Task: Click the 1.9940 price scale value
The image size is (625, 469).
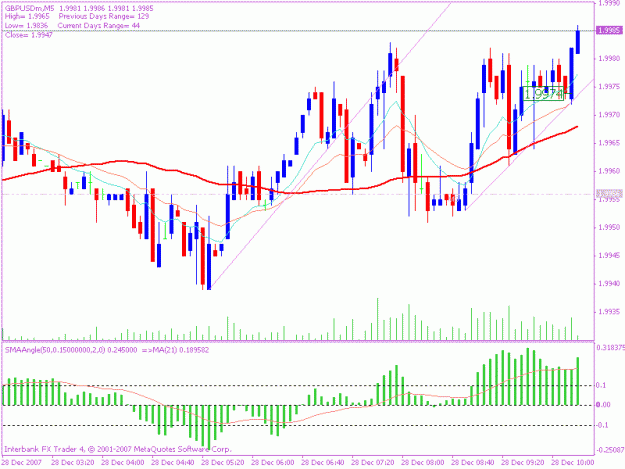Action: (609, 284)
